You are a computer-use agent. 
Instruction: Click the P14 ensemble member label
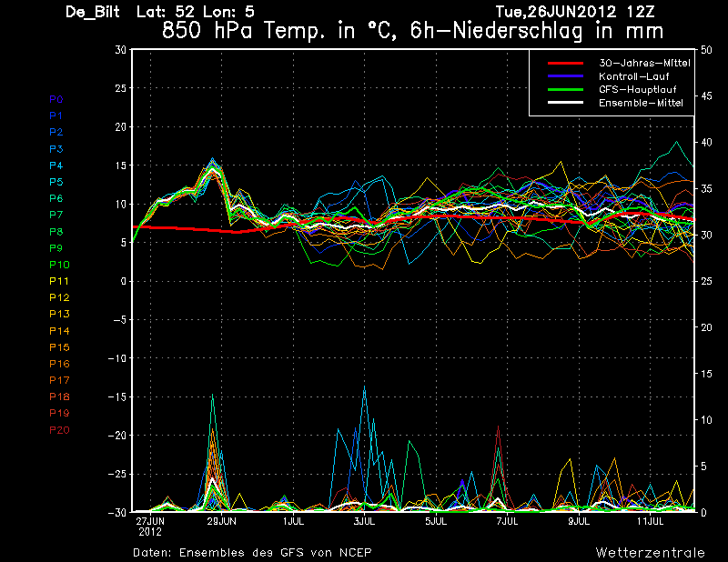pos(59,331)
